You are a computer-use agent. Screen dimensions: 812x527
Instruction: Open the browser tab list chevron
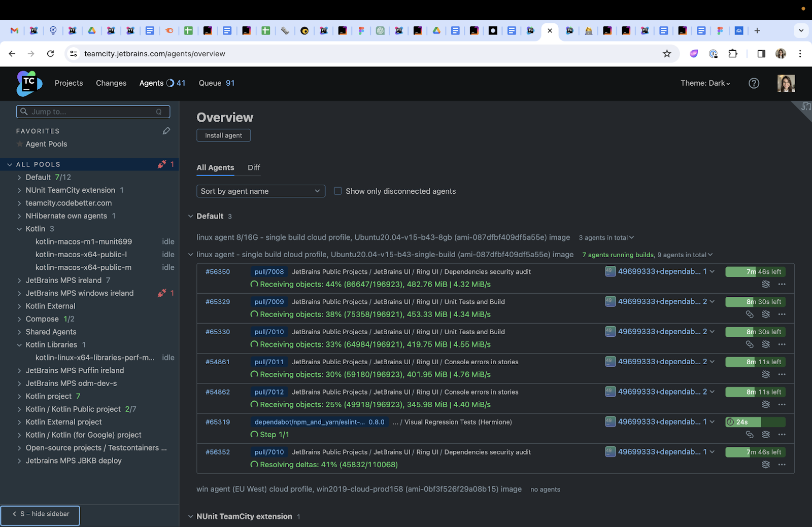[x=801, y=30]
